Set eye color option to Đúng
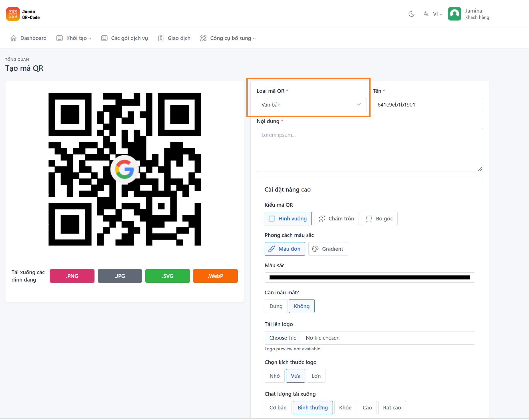 pyautogui.click(x=276, y=306)
